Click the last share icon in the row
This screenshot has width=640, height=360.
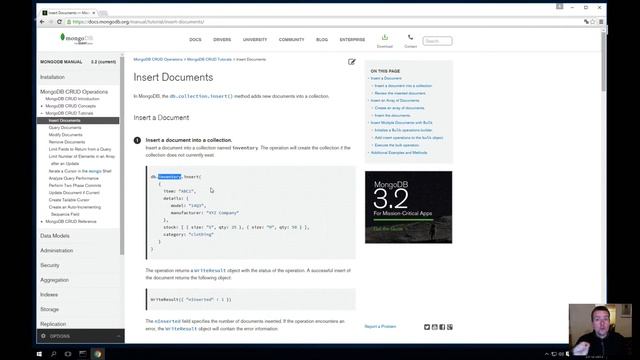pos(450,327)
